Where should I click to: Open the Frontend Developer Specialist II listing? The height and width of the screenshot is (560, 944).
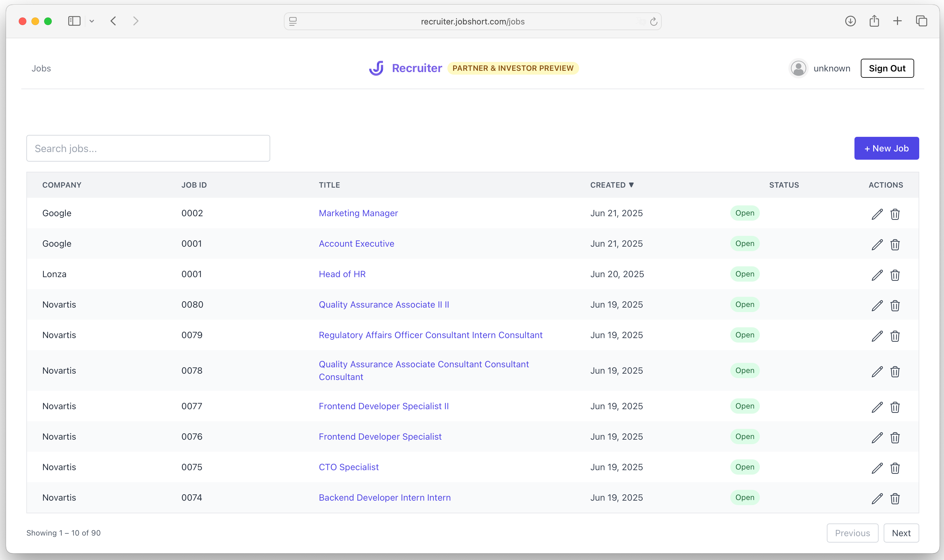coord(384,406)
